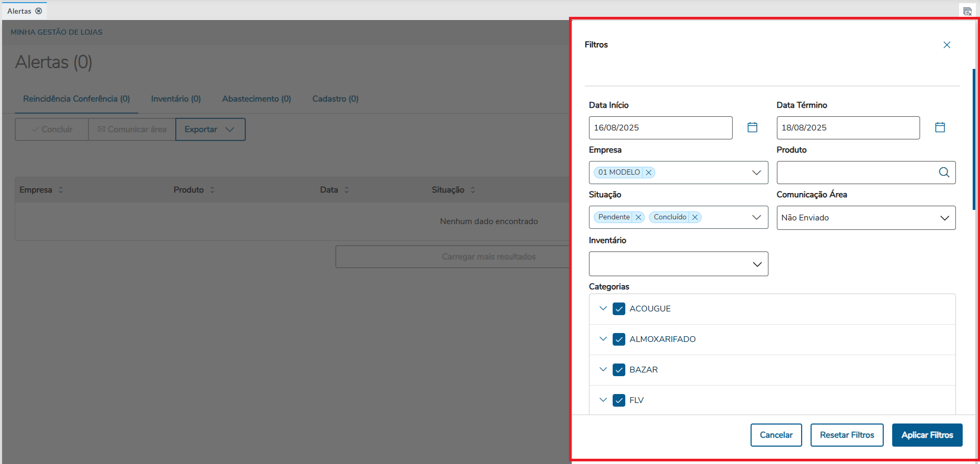This screenshot has width=980, height=464.
Task: Click the Nenhum dado encontrado message
Action: 489,221
